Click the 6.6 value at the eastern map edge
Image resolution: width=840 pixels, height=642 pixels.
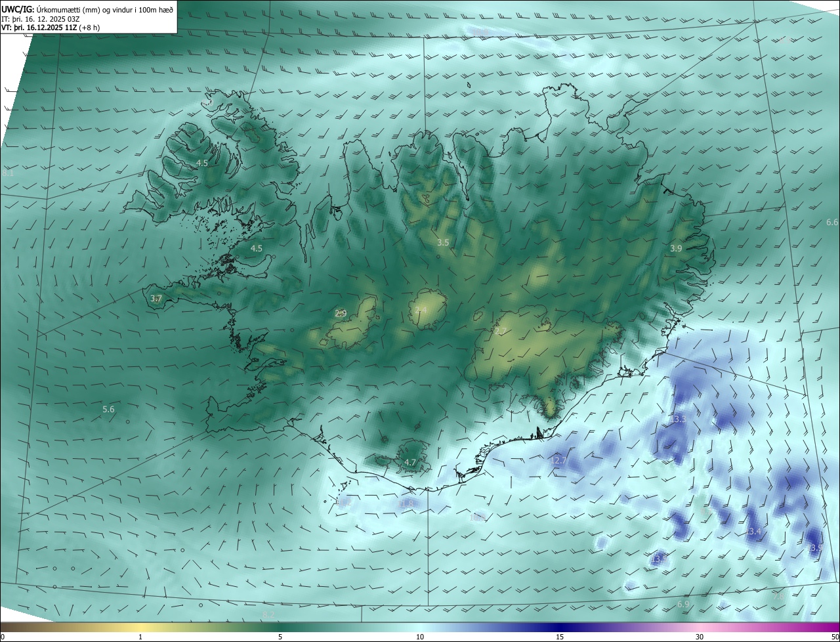tap(832, 223)
